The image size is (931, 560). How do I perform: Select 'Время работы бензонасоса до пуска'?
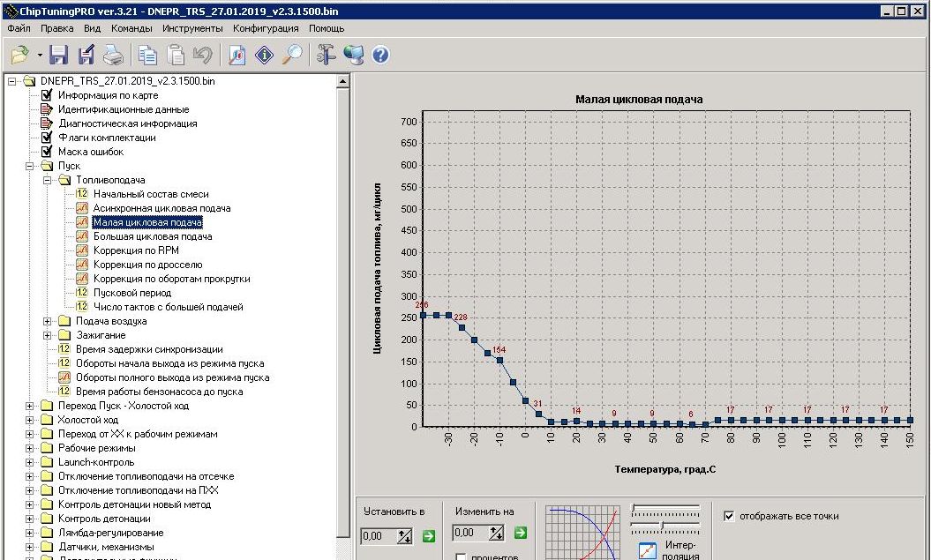pos(159,392)
